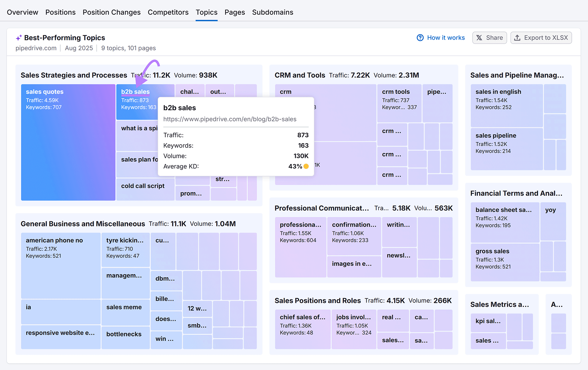Image resolution: width=588 pixels, height=370 pixels.
Task: Click the Share button
Action: (x=490, y=37)
